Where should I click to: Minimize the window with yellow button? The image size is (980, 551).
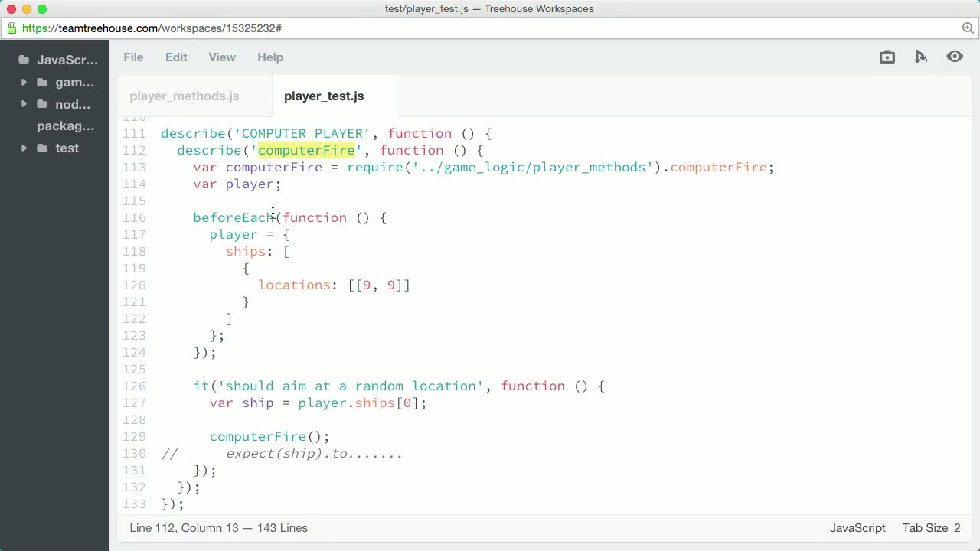(x=27, y=9)
